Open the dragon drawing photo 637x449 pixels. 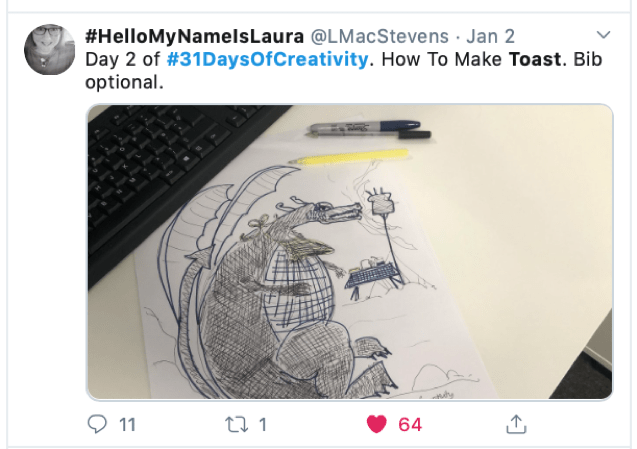click(x=350, y=252)
